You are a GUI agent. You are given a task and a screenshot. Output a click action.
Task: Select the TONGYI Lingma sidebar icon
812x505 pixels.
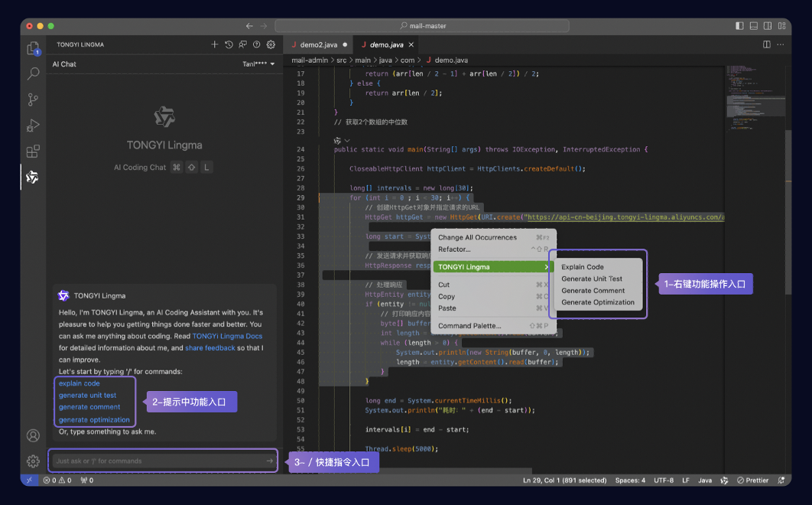[x=33, y=178]
